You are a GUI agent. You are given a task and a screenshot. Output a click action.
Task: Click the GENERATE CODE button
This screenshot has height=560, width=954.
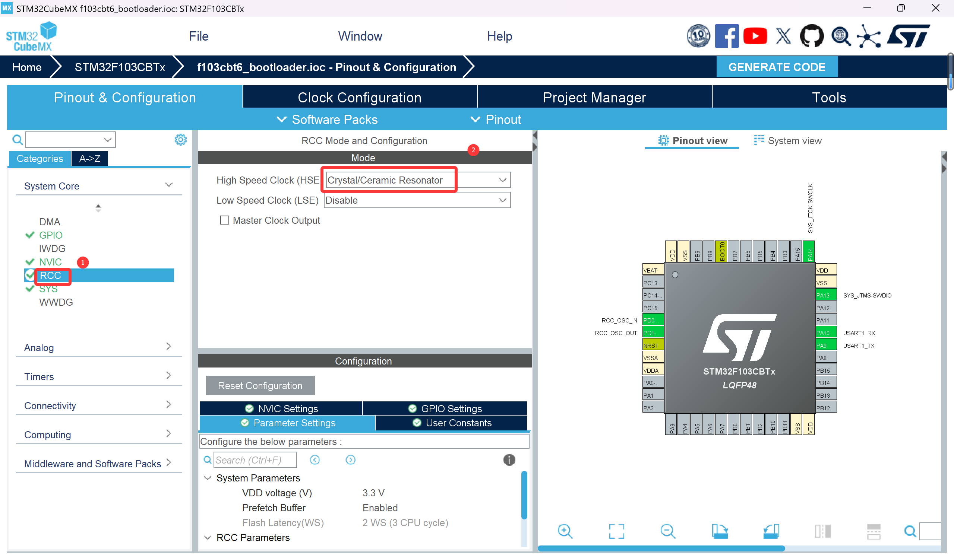777,67
